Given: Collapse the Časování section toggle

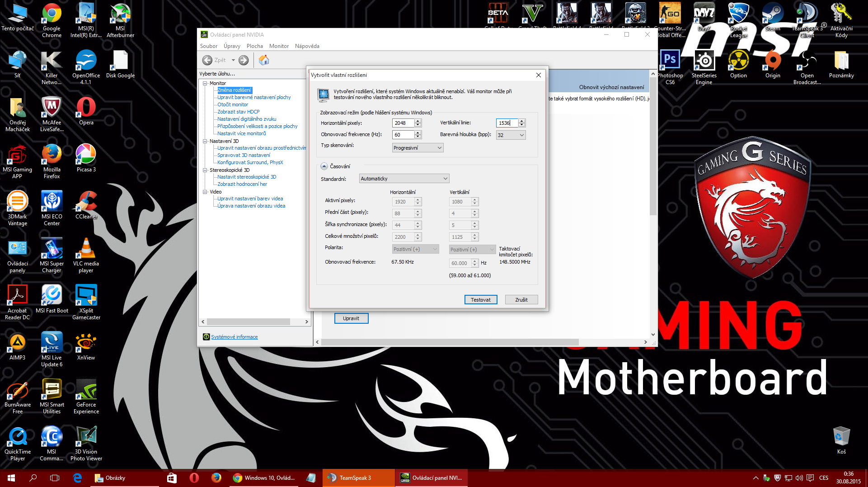Looking at the screenshot, I should pos(324,166).
